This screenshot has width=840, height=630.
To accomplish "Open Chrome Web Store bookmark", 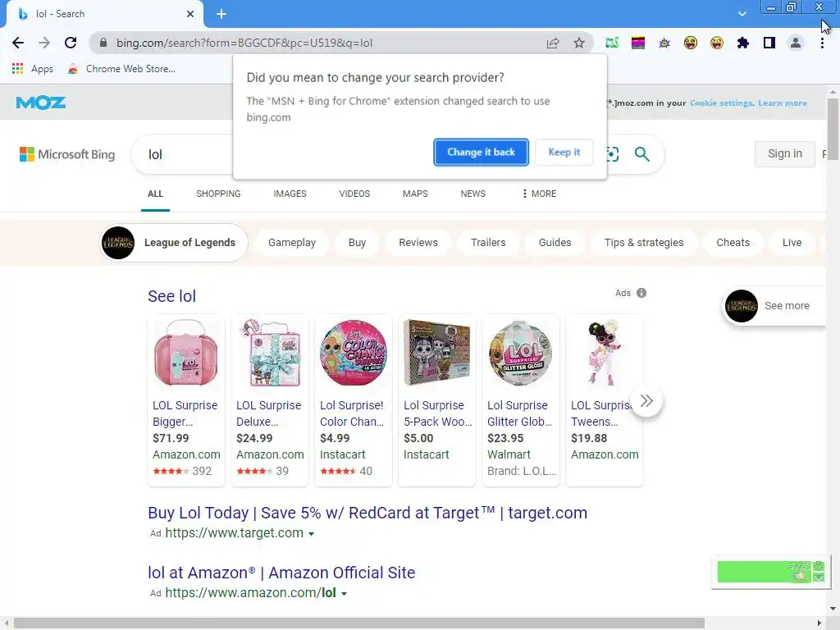I will (121, 69).
